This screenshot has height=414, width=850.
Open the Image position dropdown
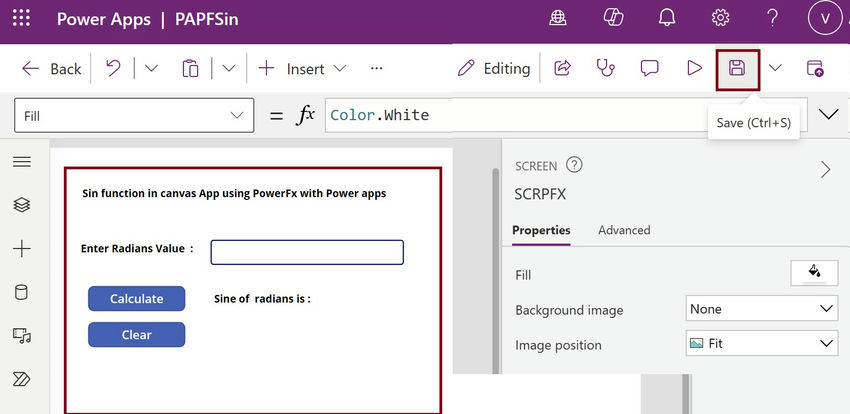(x=762, y=343)
